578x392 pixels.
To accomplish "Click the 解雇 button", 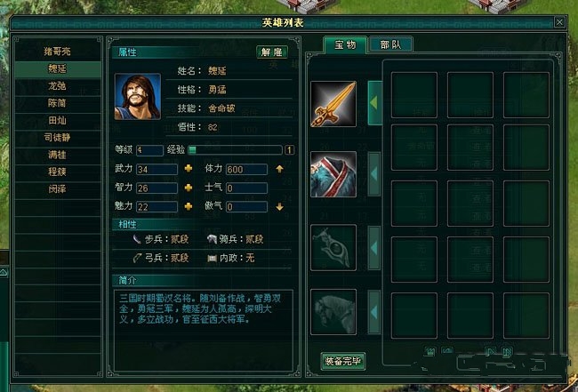I will (x=272, y=52).
